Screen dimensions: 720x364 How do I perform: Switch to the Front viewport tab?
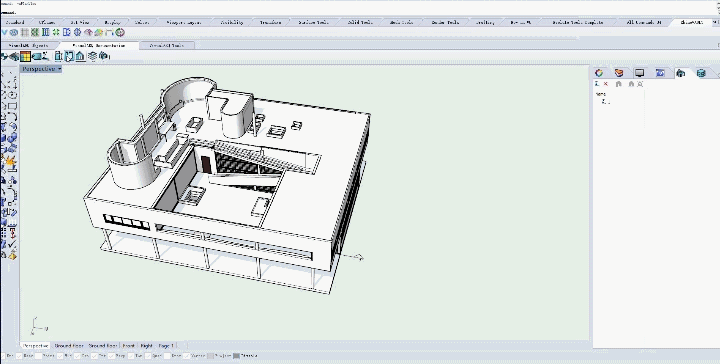coord(129,346)
